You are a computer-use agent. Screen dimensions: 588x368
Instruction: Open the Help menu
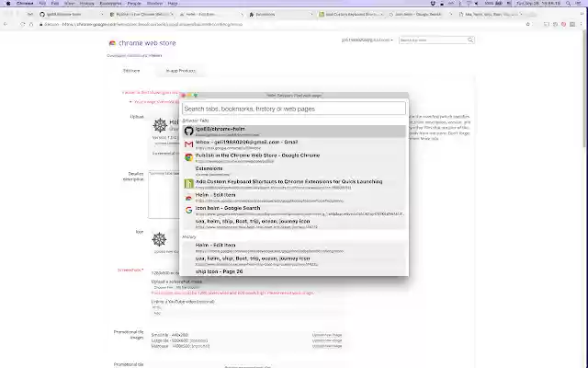pyautogui.click(x=173, y=4)
